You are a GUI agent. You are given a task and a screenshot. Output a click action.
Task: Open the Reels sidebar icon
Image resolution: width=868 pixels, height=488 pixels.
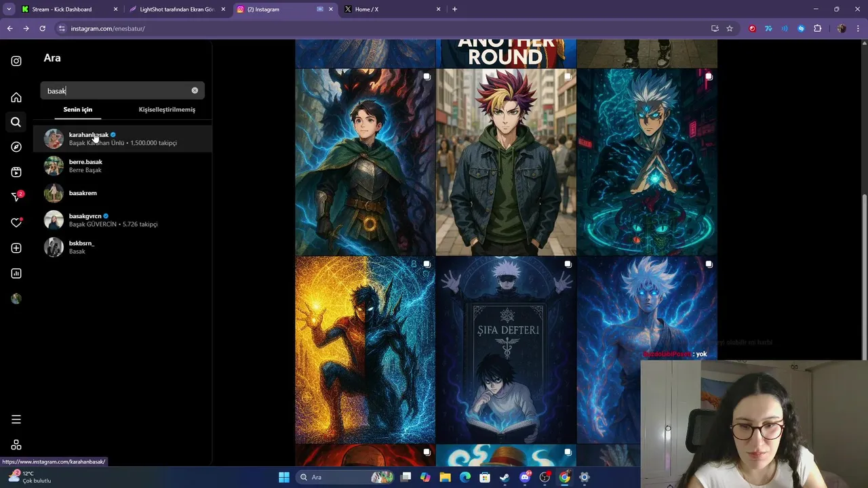[16, 172]
